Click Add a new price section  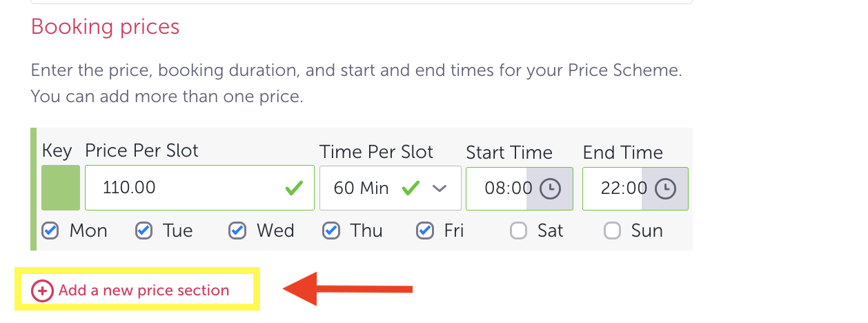[144, 291]
